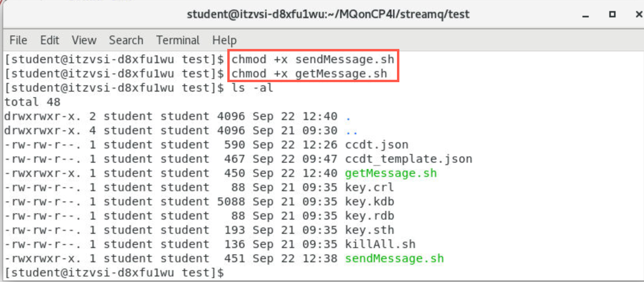644x282 pixels.
Task: Minimize the terminal window
Action: click(x=586, y=15)
